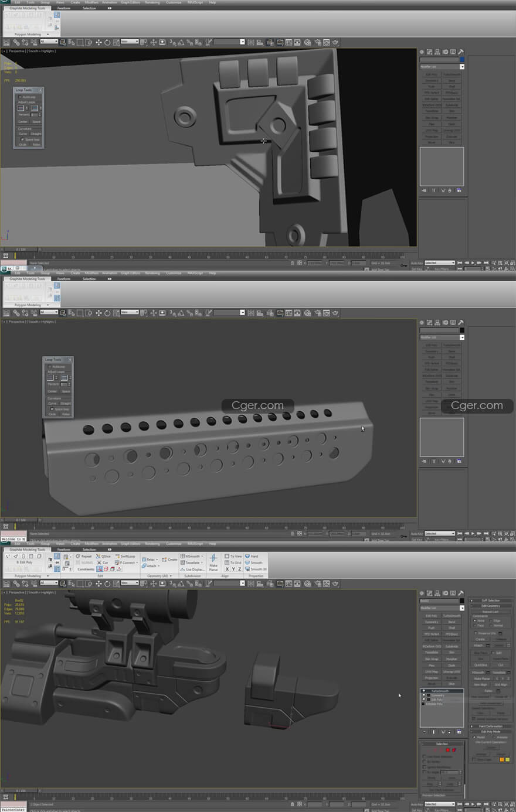Viewport: 516px width, 812px height.
Task: Select the Edge constraint radio button
Action: click(491, 620)
